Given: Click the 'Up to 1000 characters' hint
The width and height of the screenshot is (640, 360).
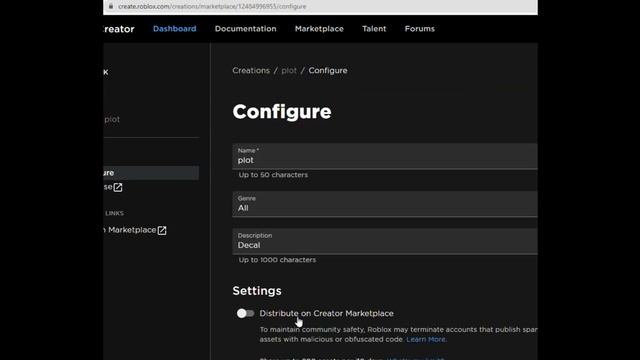Looking at the screenshot, I should click(277, 260).
